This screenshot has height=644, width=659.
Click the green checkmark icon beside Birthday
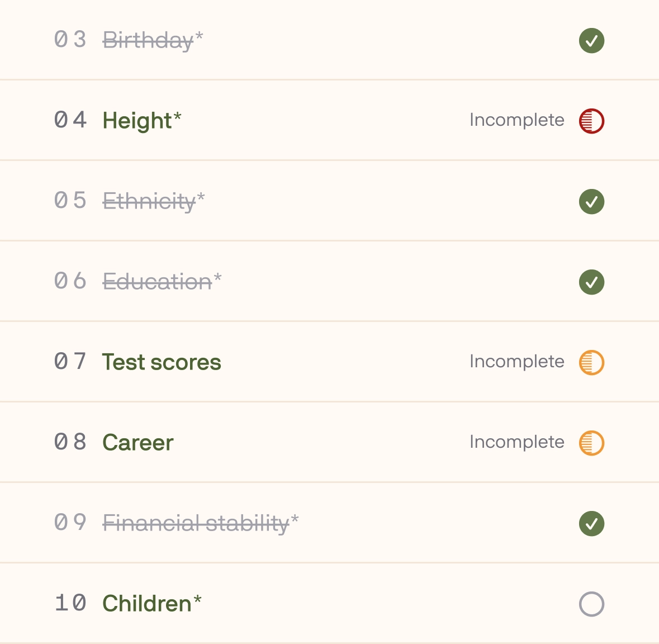[x=591, y=40]
